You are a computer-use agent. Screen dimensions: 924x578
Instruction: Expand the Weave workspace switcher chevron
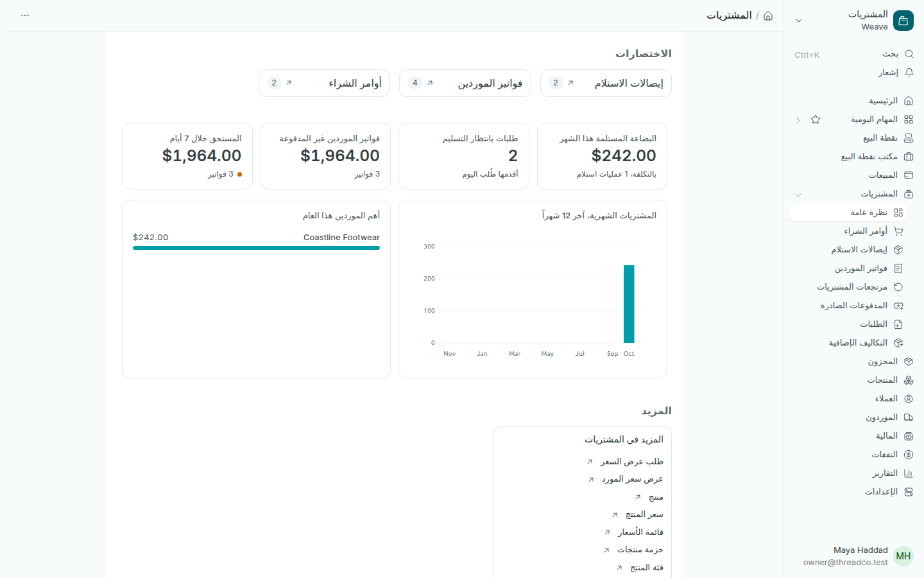(799, 21)
